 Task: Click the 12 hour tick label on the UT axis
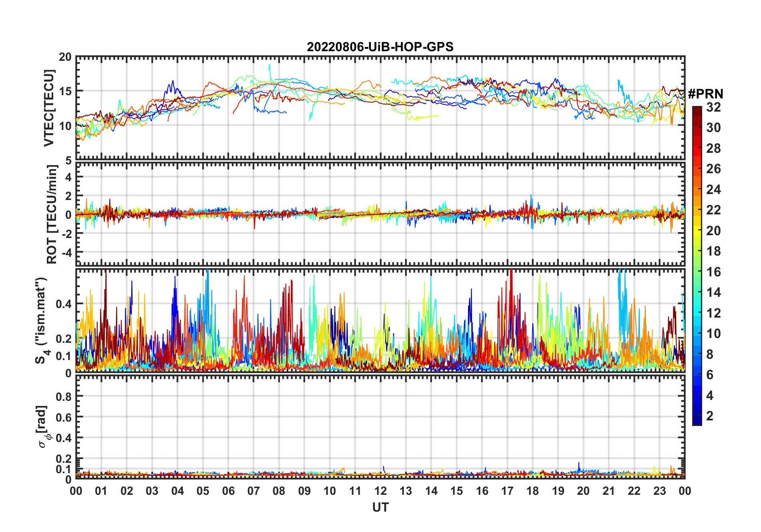click(x=380, y=491)
